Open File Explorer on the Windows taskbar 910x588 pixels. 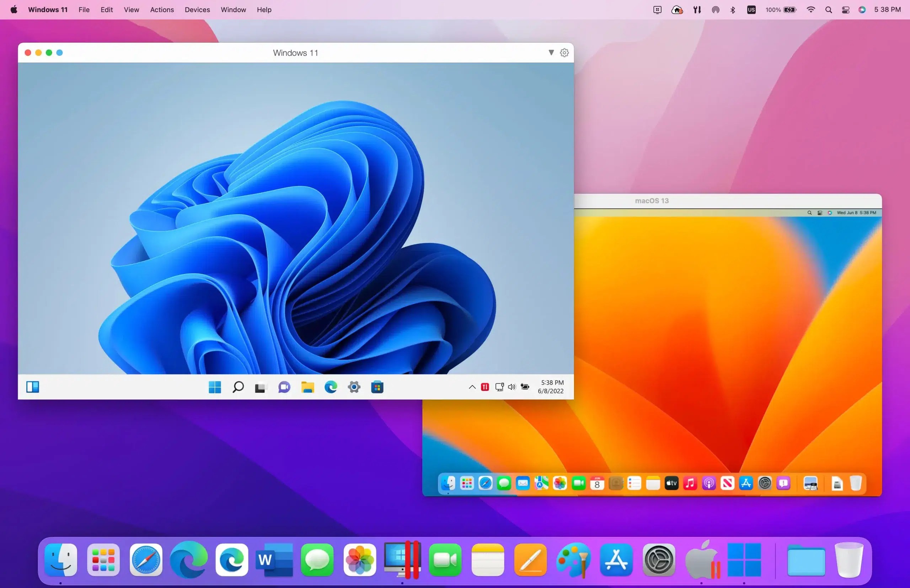pyautogui.click(x=307, y=387)
